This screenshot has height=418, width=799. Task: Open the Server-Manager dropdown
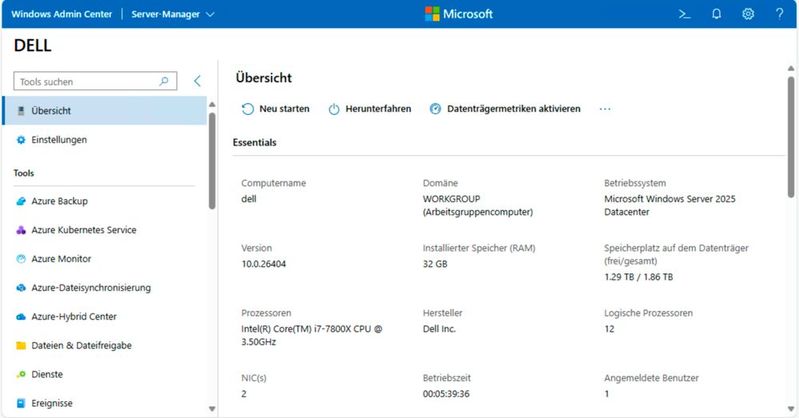click(x=173, y=14)
